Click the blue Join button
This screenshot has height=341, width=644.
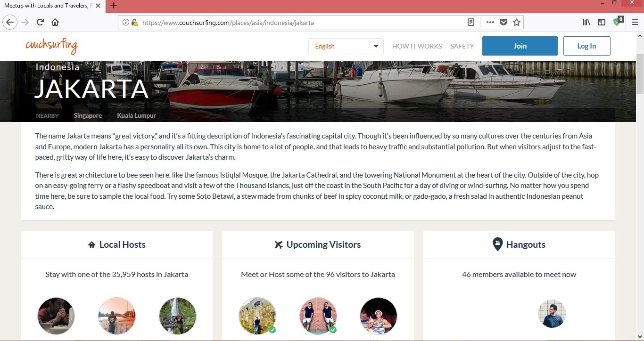pos(520,46)
